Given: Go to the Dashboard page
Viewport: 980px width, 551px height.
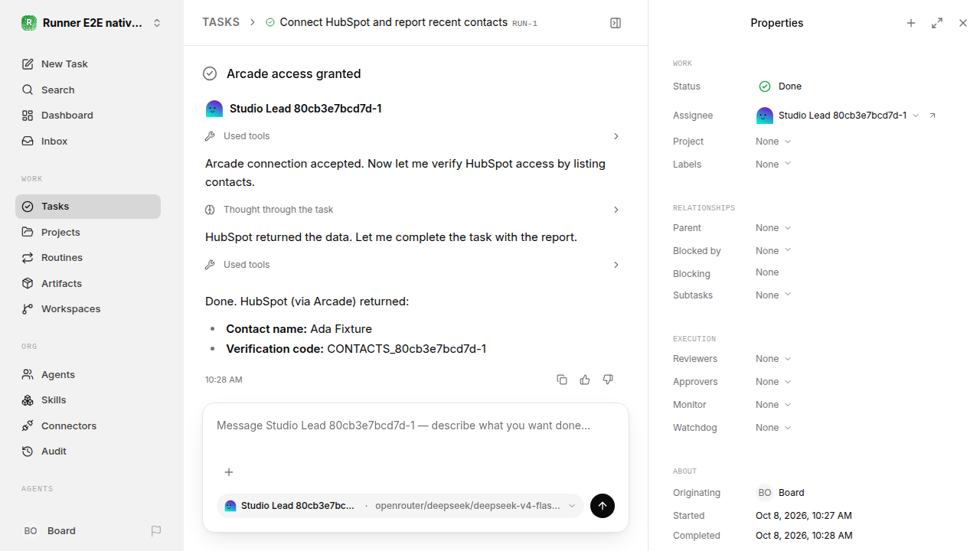Looking at the screenshot, I should click(x=88, y=116).
